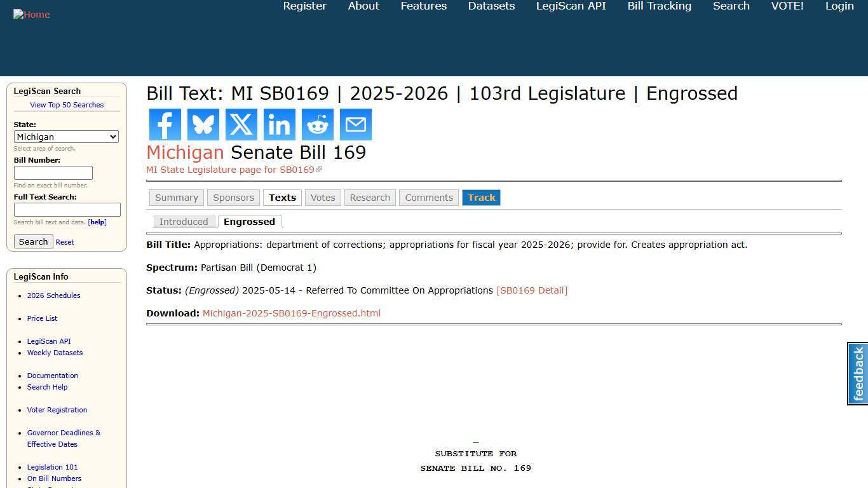View Votes for SB0169
868x488 pixels.
323,197
